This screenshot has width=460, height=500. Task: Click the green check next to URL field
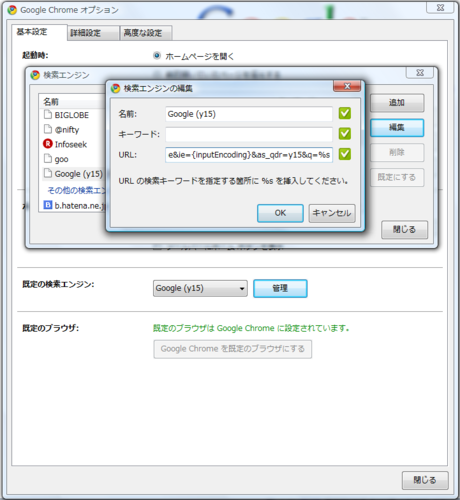click(345, 154)
